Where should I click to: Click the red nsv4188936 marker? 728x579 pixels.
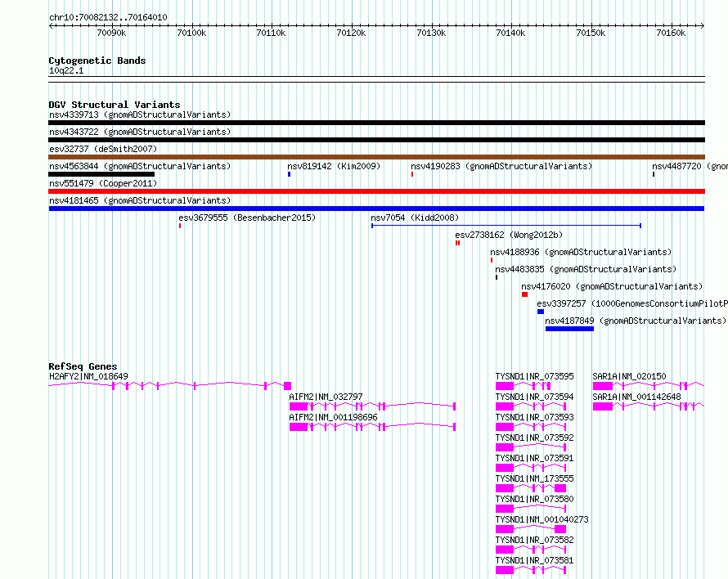492,261
